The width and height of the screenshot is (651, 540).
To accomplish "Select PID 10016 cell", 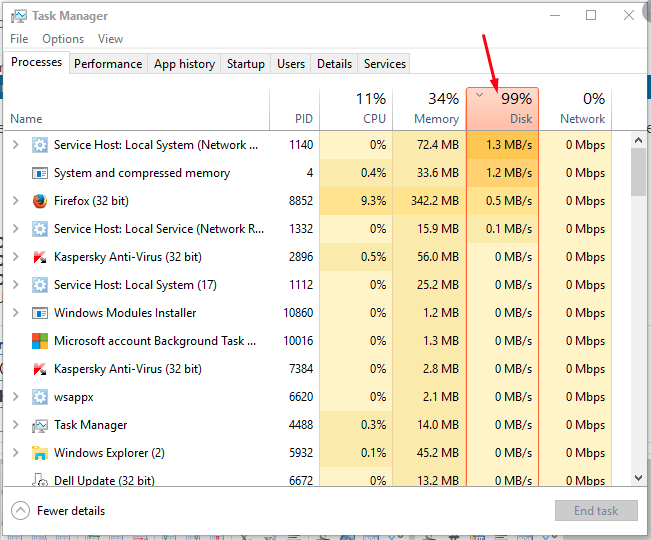I will click(298, 341).
